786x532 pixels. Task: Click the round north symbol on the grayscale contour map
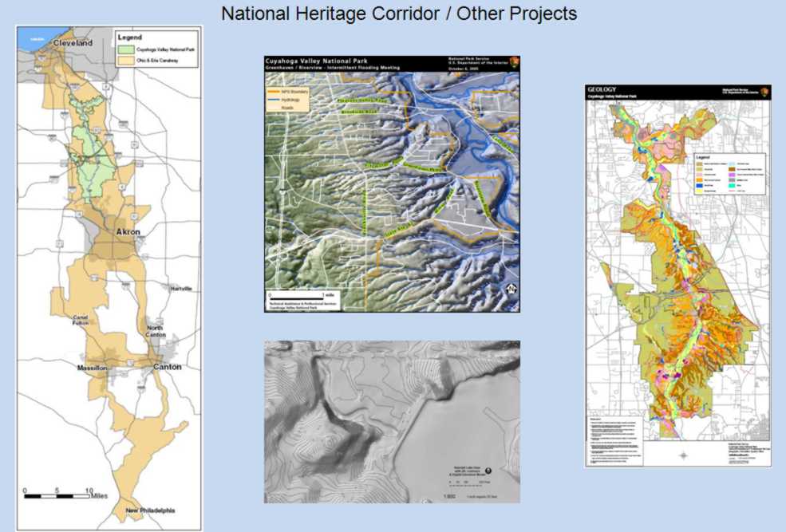click(x=488, y=471)
